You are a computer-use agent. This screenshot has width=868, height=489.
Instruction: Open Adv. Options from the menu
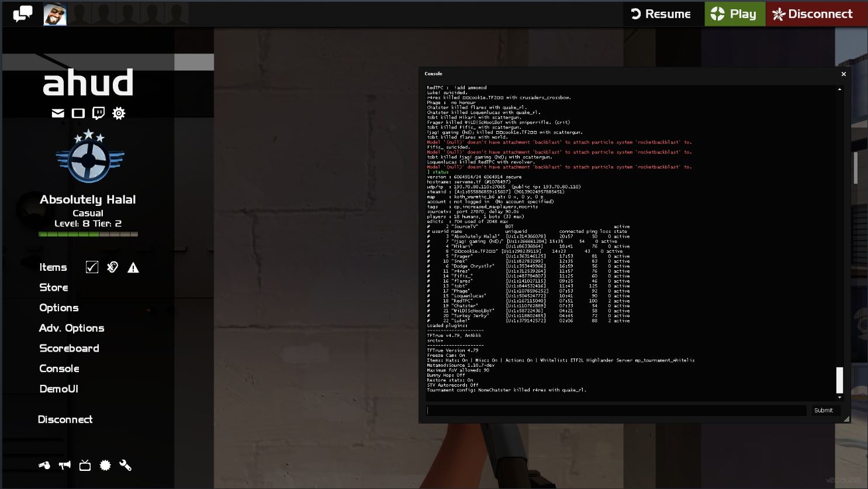71,328
